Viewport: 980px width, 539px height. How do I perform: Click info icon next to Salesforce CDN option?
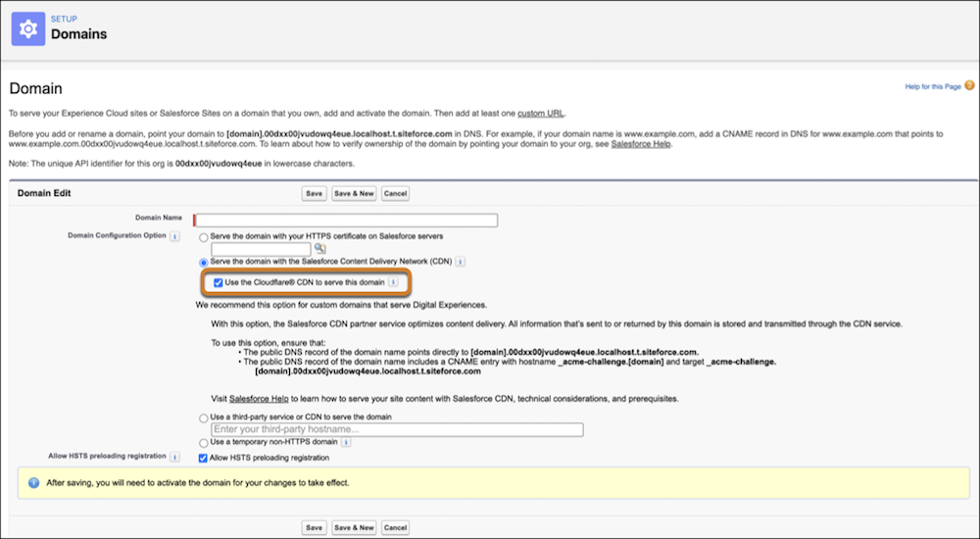(x=460, y=262)
